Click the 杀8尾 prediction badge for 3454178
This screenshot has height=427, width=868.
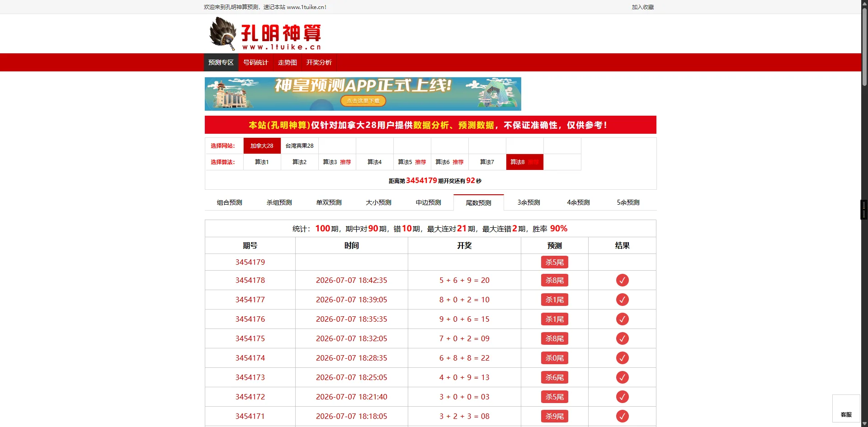pos(555,280)
